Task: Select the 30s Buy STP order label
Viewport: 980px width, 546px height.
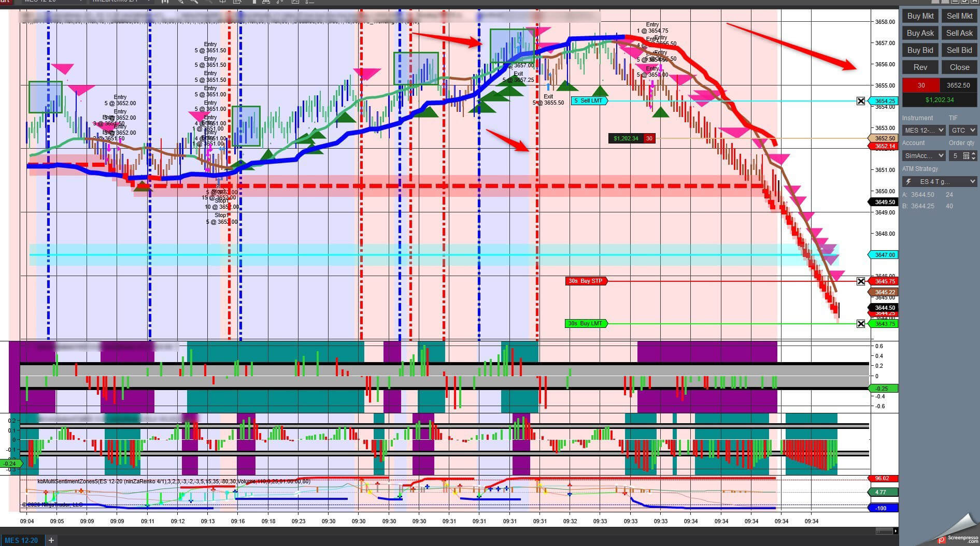Action: click(586, 281)
